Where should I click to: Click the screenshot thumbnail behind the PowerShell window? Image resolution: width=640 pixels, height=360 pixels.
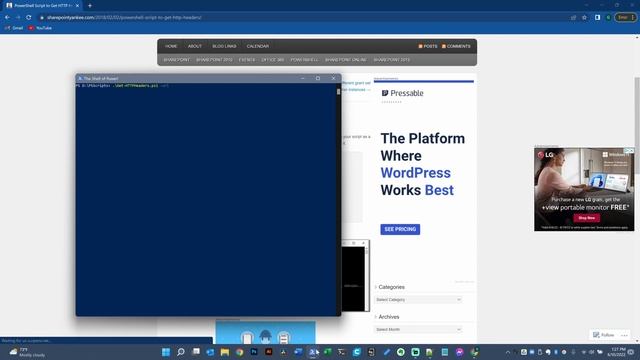pyautogui.click(x=355, y=276)
